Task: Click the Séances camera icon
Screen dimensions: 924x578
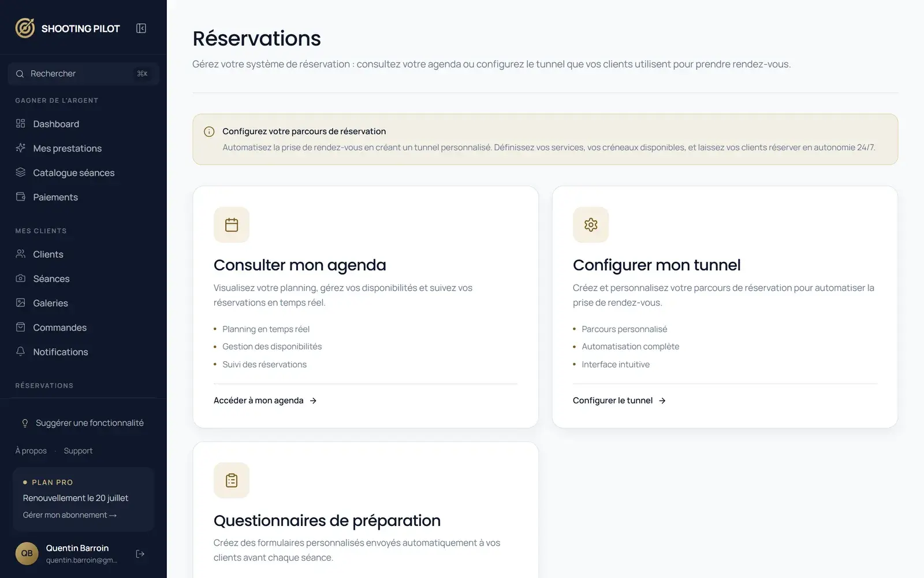Action: click(x=21, y=278)
